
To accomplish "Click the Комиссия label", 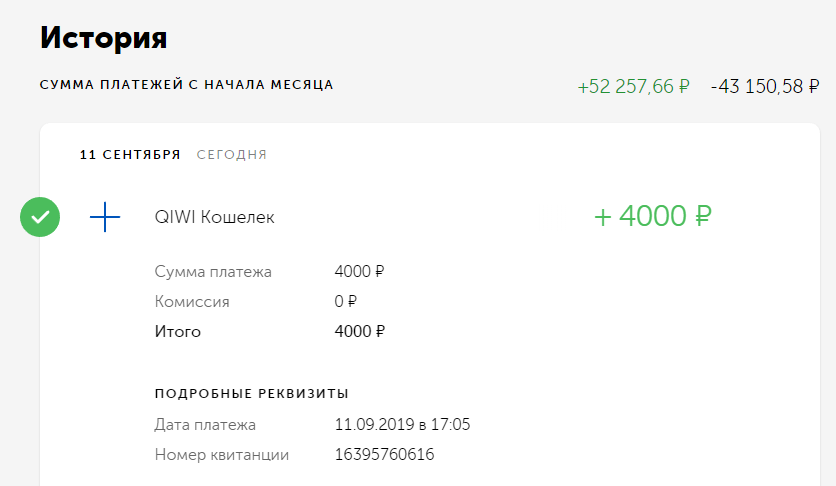I will pos(192,302).
